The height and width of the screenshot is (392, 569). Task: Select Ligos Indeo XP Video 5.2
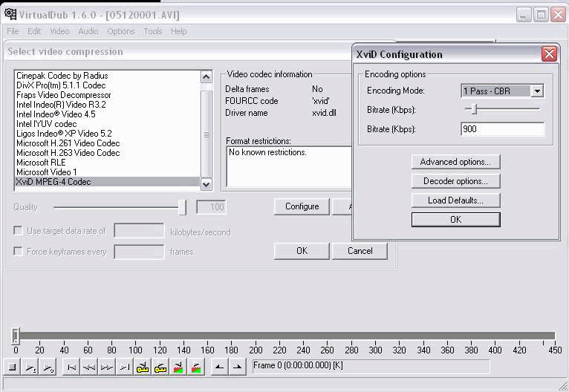pyautogui.click(x=108, y=134)
